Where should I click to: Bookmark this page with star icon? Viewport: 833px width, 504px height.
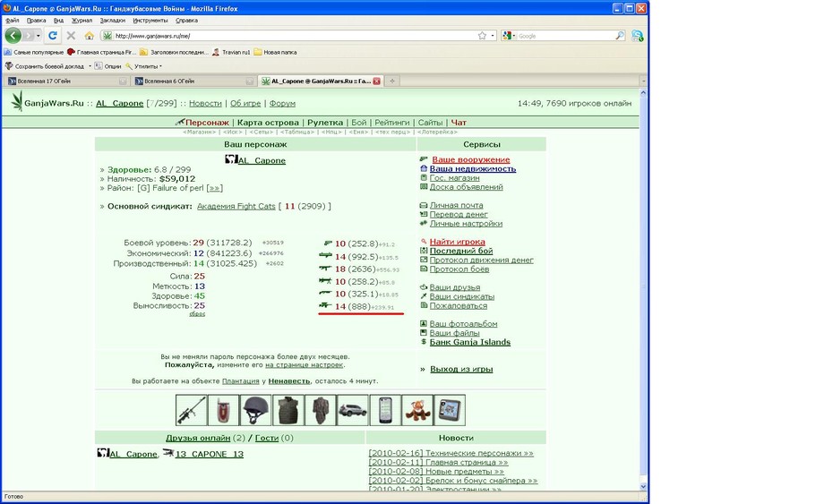[482, 36]
